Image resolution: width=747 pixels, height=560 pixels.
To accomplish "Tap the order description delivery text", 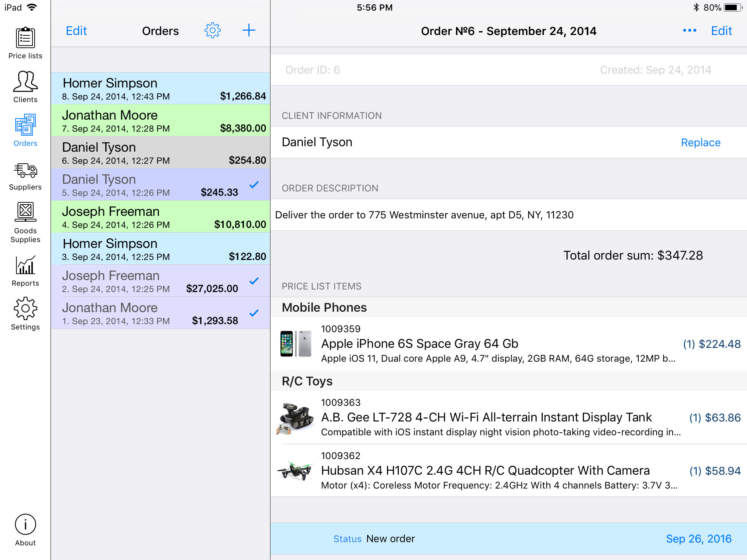I will click(424, 215).
